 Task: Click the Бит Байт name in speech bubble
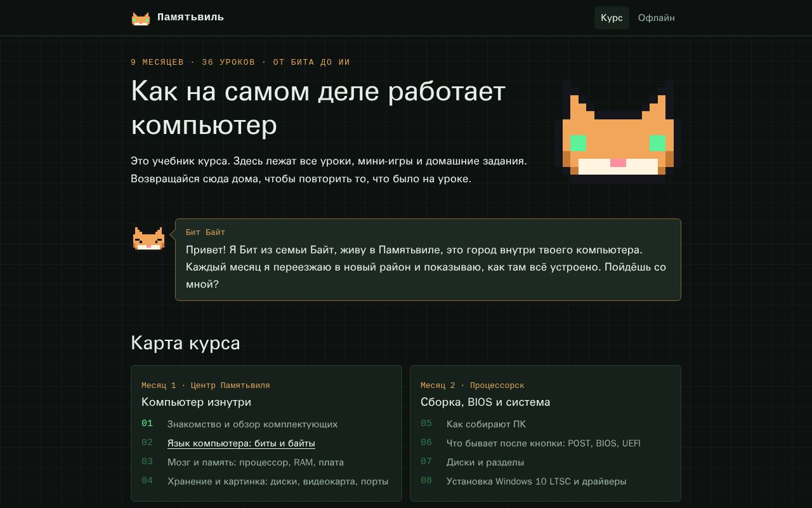pos(206,232)
